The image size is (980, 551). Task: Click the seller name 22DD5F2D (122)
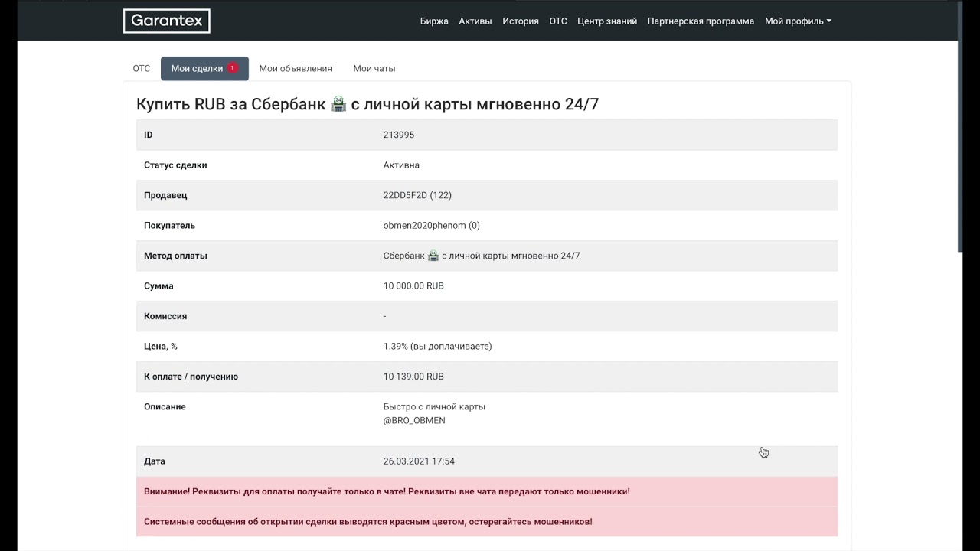pos(417,195)
